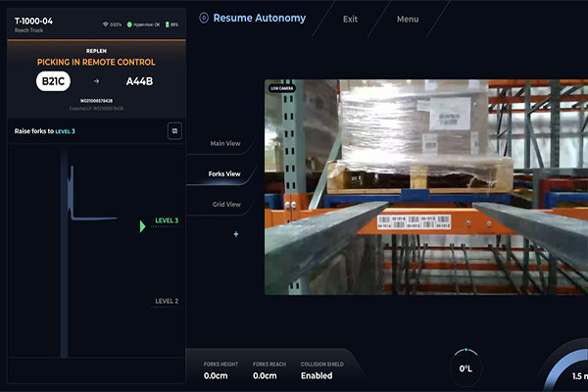The width and height of the screenshot is (588, 392).
Task: Click the Exit button
Action: coord(350,20)
